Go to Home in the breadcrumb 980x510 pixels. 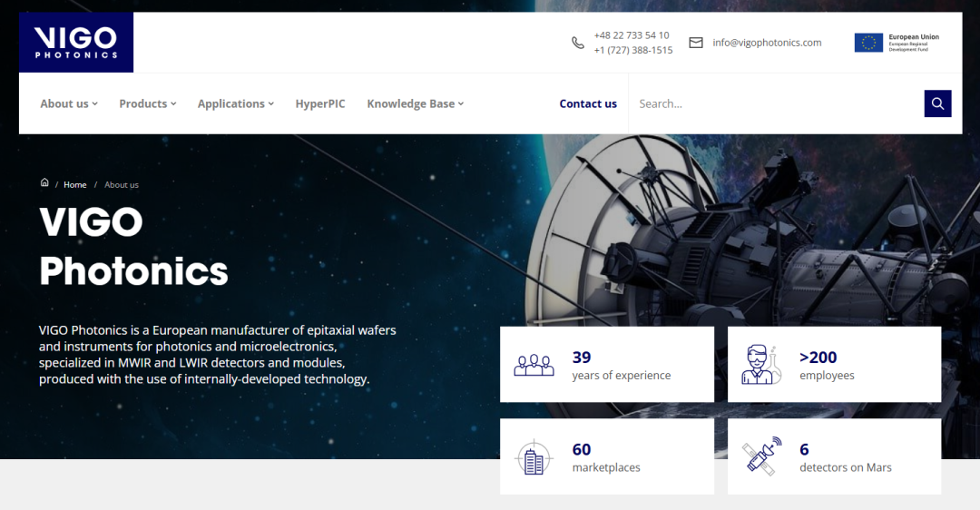point(75,185)
